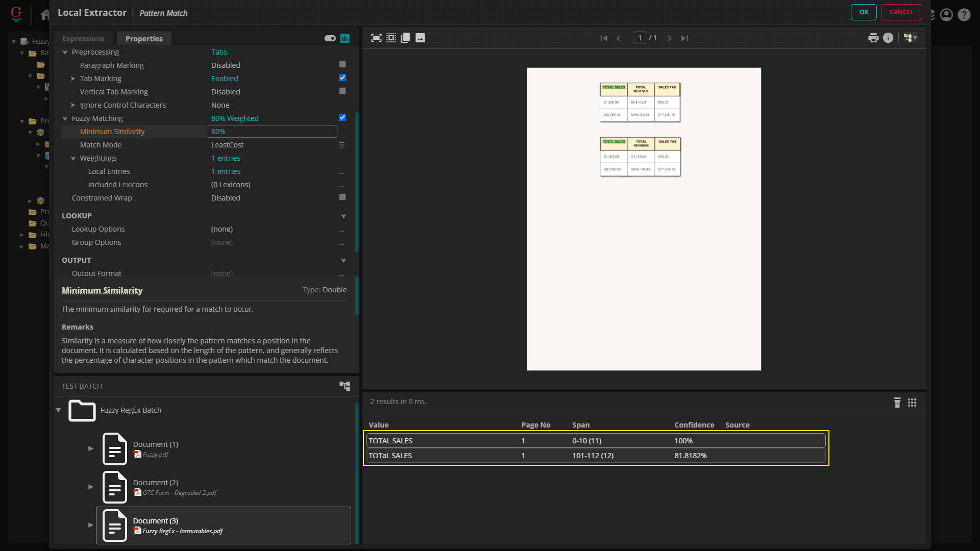This screenshot has height=551, width=980.
Task: Click the chart icon beside Properties tab
Action: pos(345,38)
